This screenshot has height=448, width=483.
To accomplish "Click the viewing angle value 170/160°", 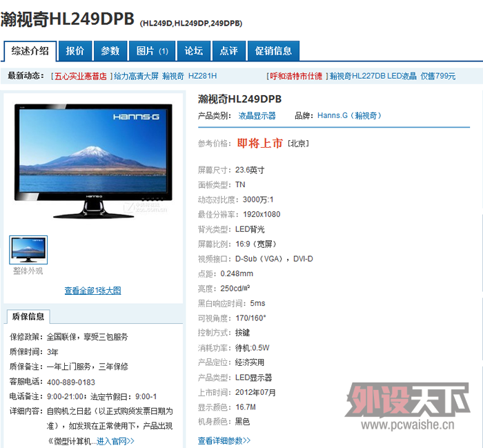I will [250, 318].
